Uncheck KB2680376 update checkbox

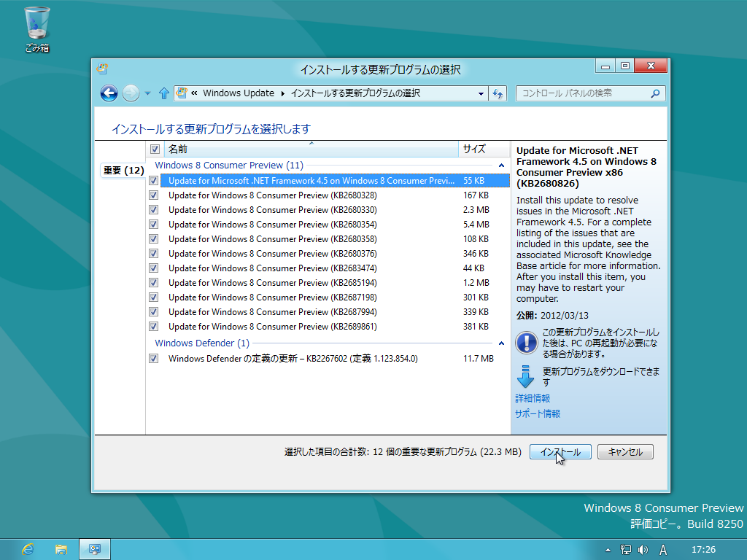point(153,253)
